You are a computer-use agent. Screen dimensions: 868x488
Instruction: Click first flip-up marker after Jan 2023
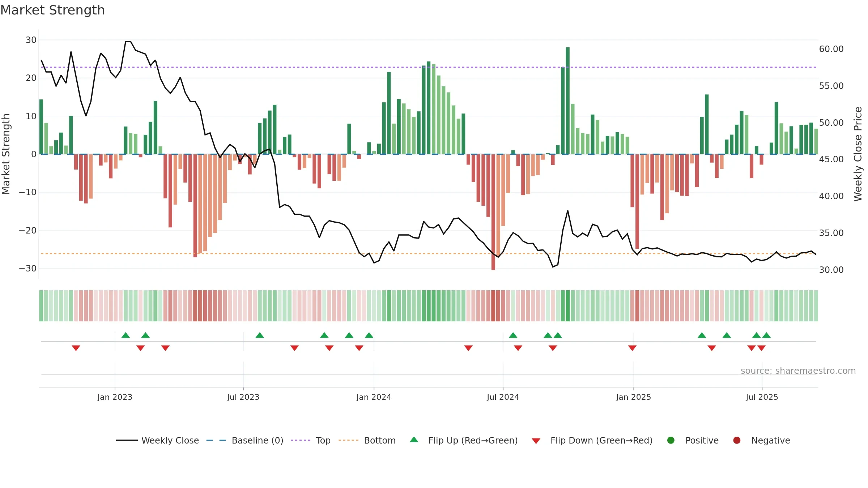pyautogui.click(x=125, y=335)
